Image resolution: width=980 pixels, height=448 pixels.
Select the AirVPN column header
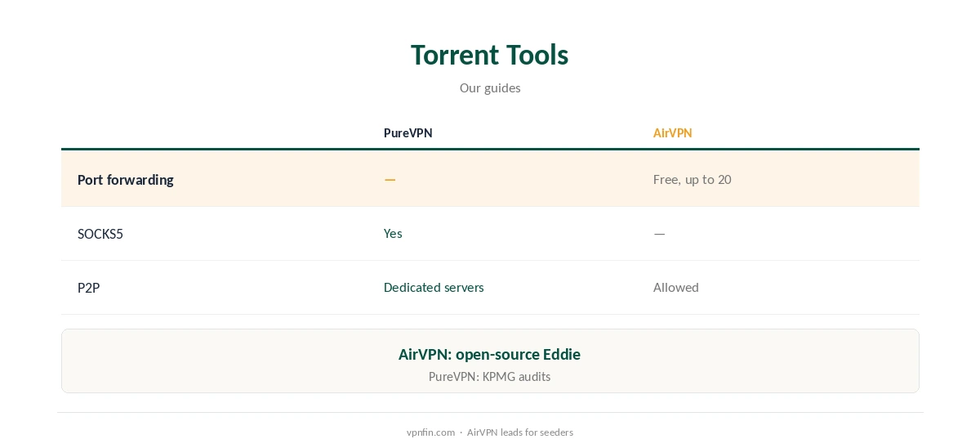(x=672, y=133)
